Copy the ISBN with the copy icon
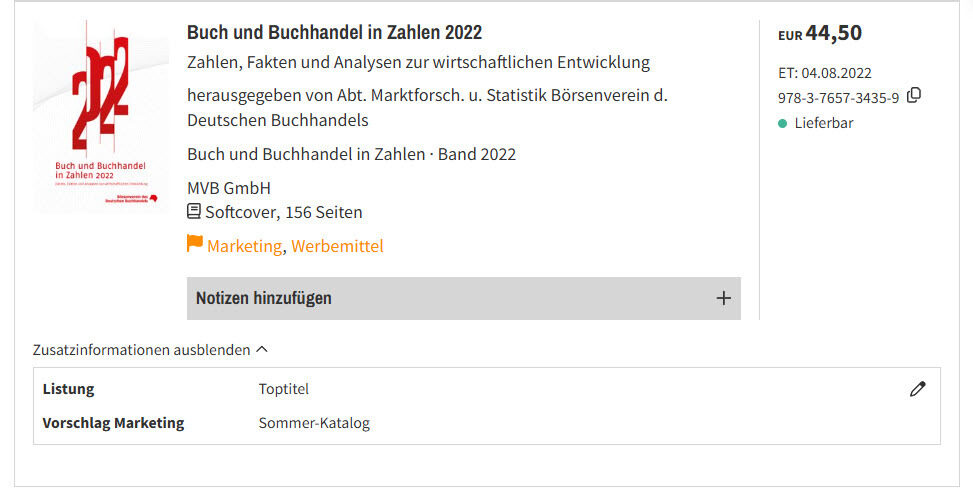 pos(914,96)
